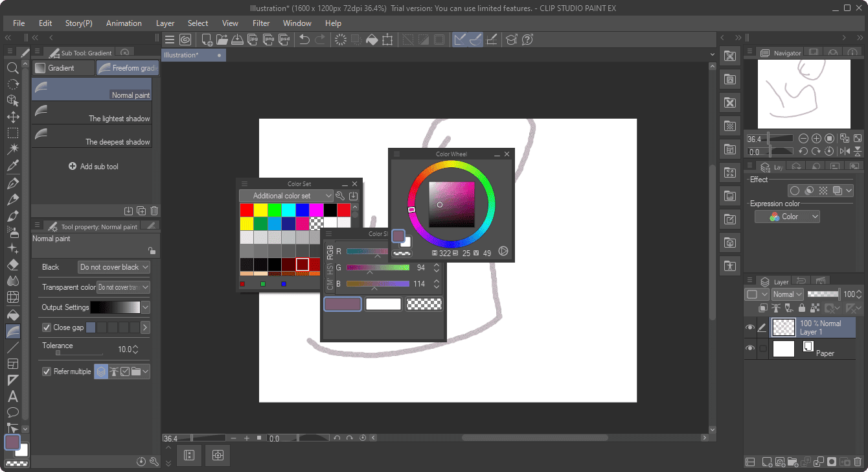Hide Layer 1 using its eye toggle
Viewport: 868px width, 472px height.
(x=749, y=327)
